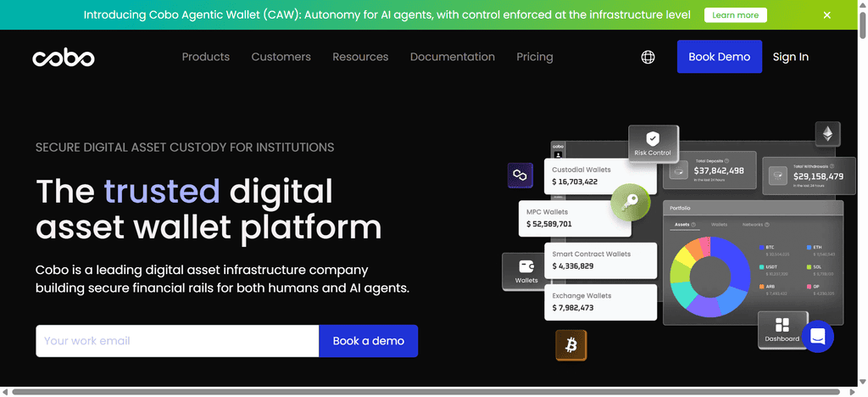Focus the Your work email field
Screen dimensions: 868x397
(178, 341)
